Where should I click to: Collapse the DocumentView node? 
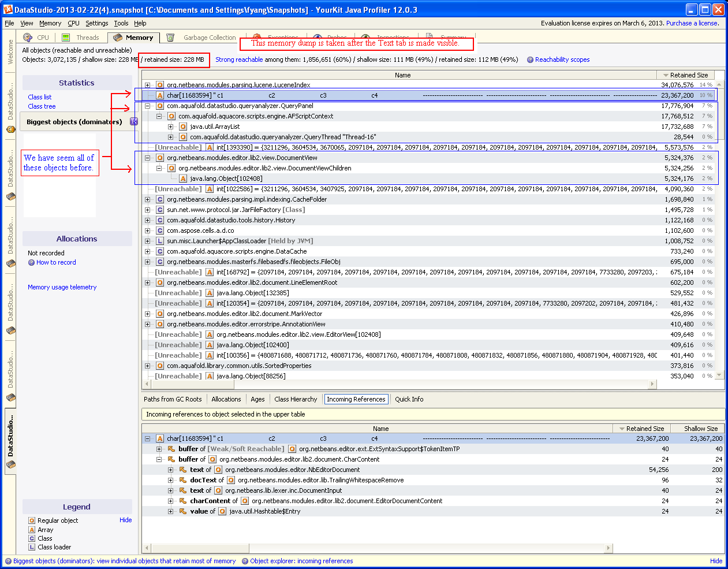pyautogui.click(x=147, y=158)
